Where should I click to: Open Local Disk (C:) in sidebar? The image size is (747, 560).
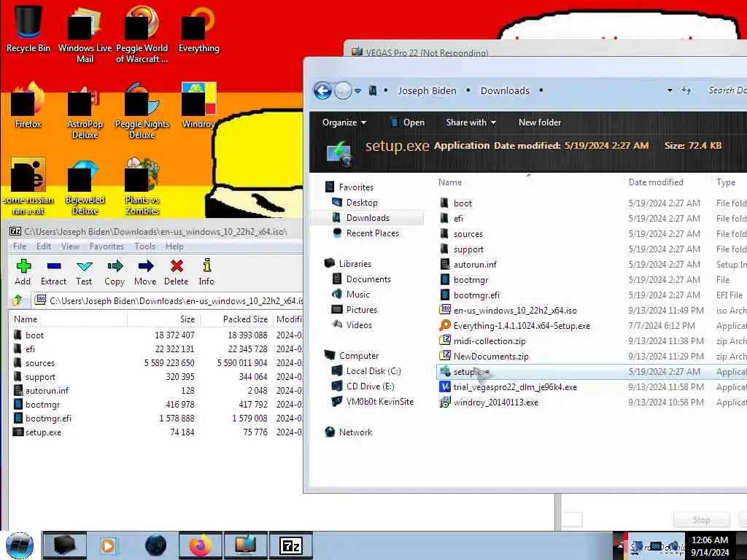click(x=373, y=371)
